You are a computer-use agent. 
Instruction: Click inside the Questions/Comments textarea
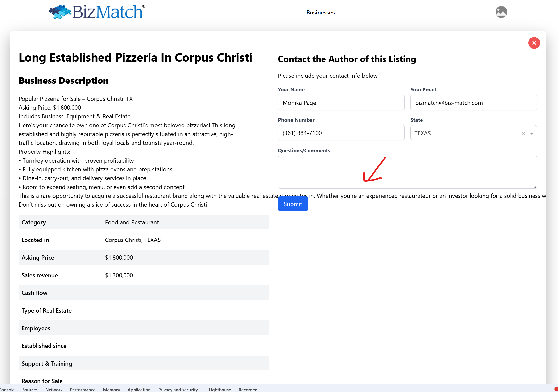(407, 172)
